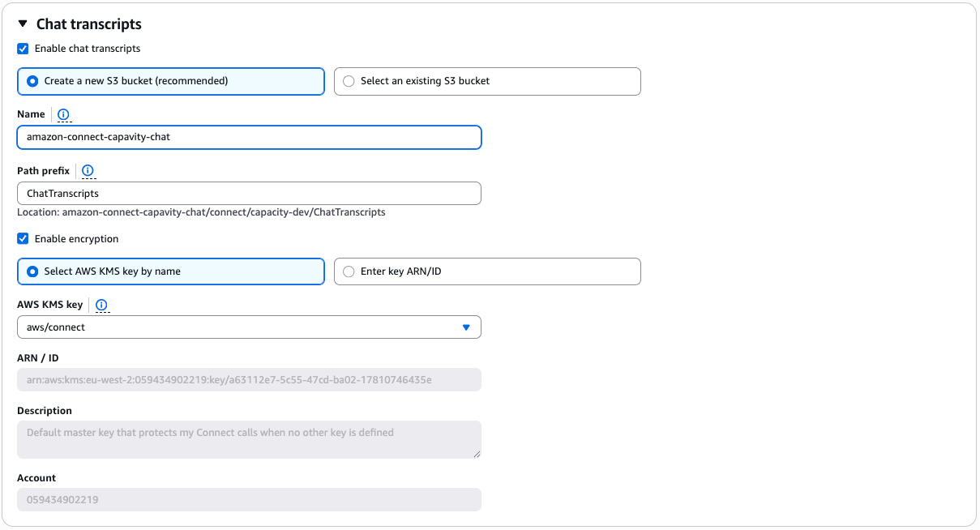This screenshot has height=530, width=980.
Task: Open the info icon beside AWS KMS key
Action: 101,305
